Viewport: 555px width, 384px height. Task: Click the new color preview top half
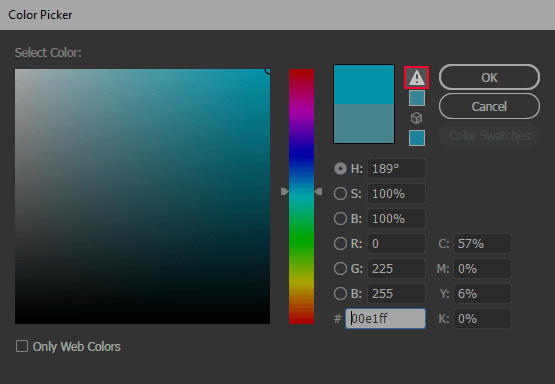(364, 84)
